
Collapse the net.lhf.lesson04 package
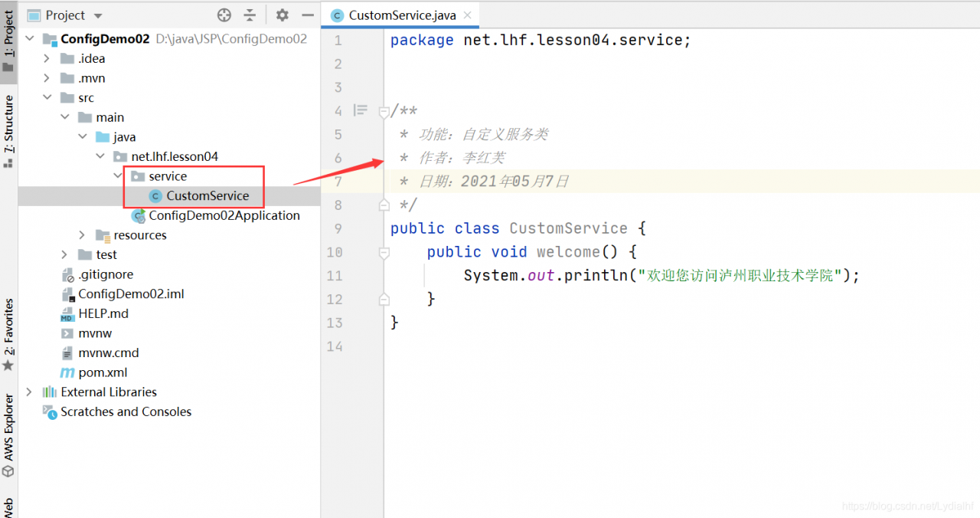[x=100, y=156]
